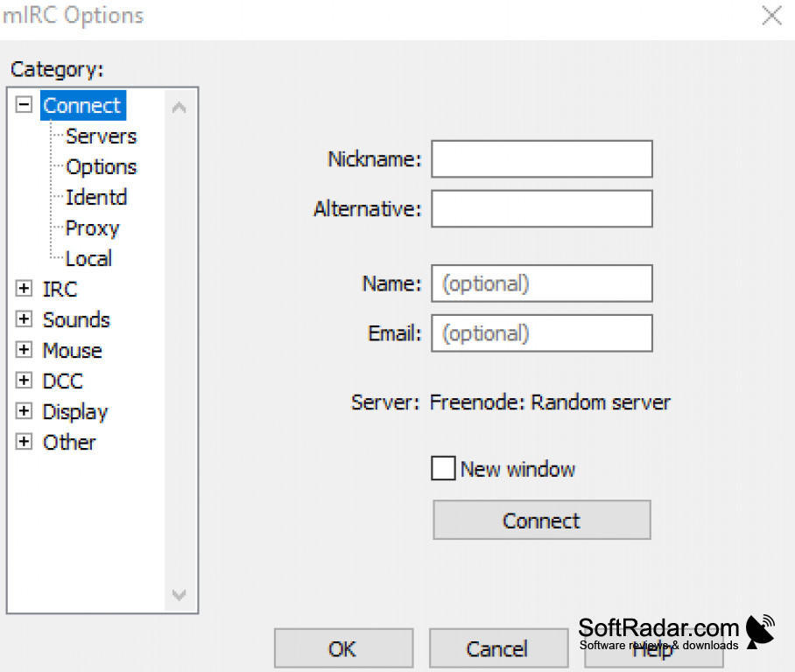Open the Help button
Screen dimensions: 795x672
(653, 648)
